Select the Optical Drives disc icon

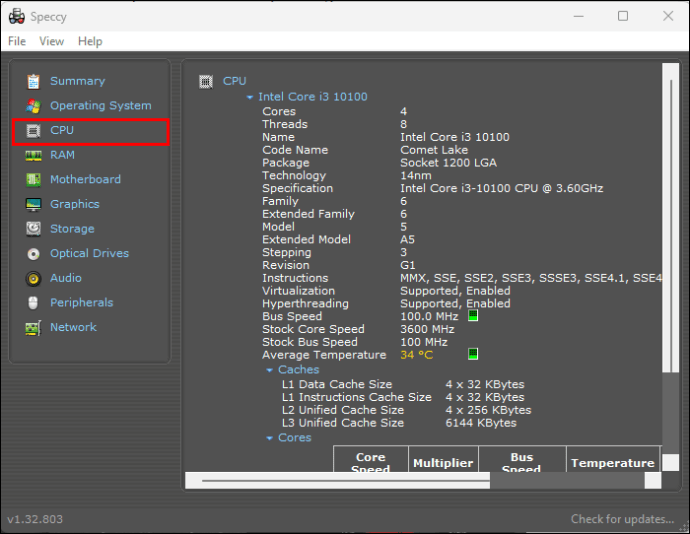pyautogui.click(x=33, y=254)
